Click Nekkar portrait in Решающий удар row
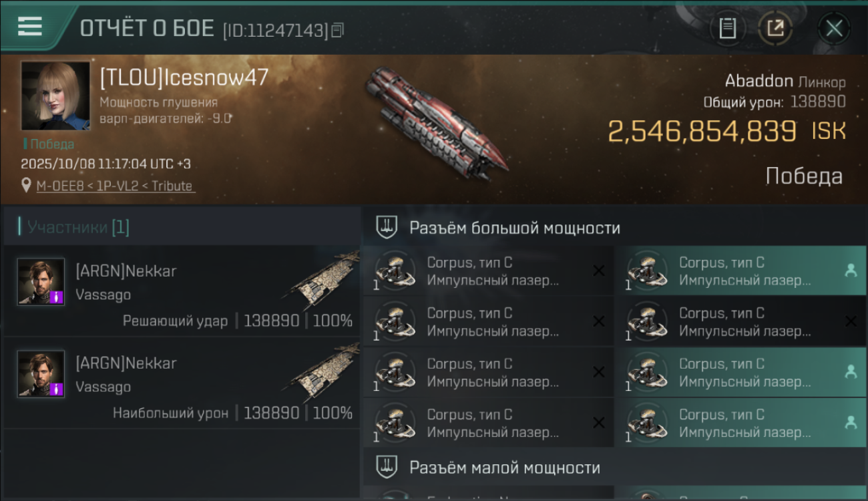Screen dimensions: 868x501 click(x=41, y=282)
